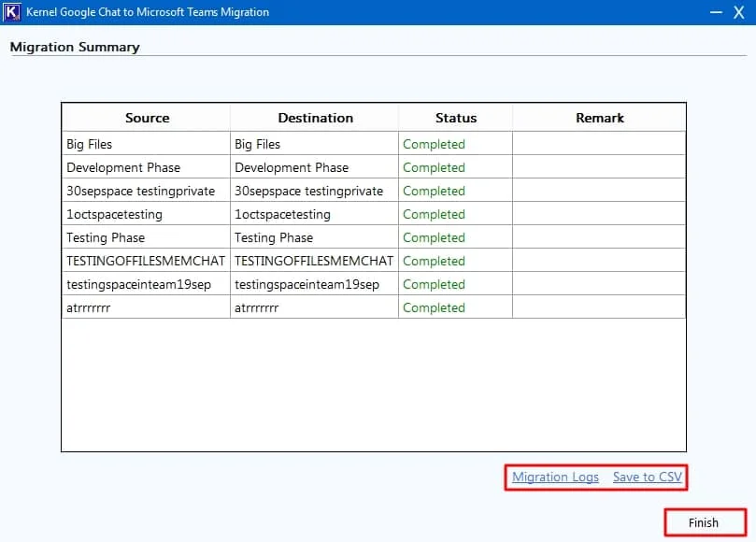756x542 pixels.
Task: Select 30sepspace testingprivate destination cell
Action: 315,191
